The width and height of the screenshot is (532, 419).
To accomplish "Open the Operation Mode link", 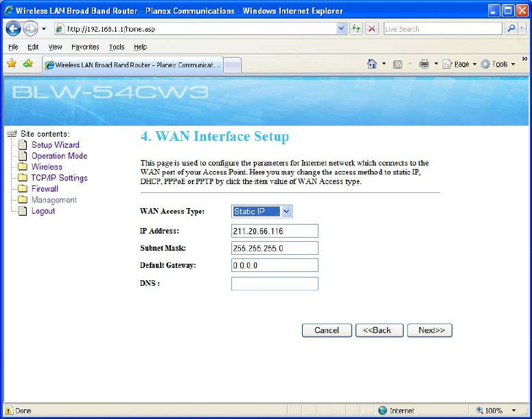I will coord(59,156).
